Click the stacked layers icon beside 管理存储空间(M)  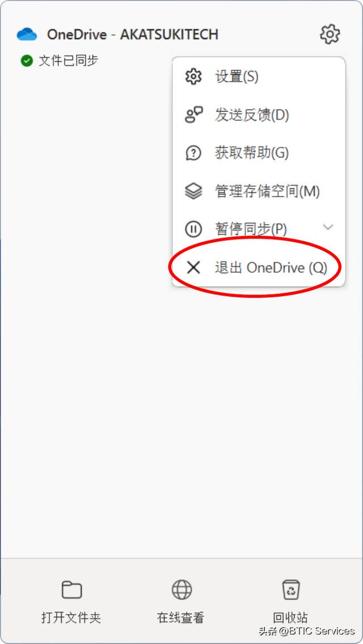coord(193,191)
